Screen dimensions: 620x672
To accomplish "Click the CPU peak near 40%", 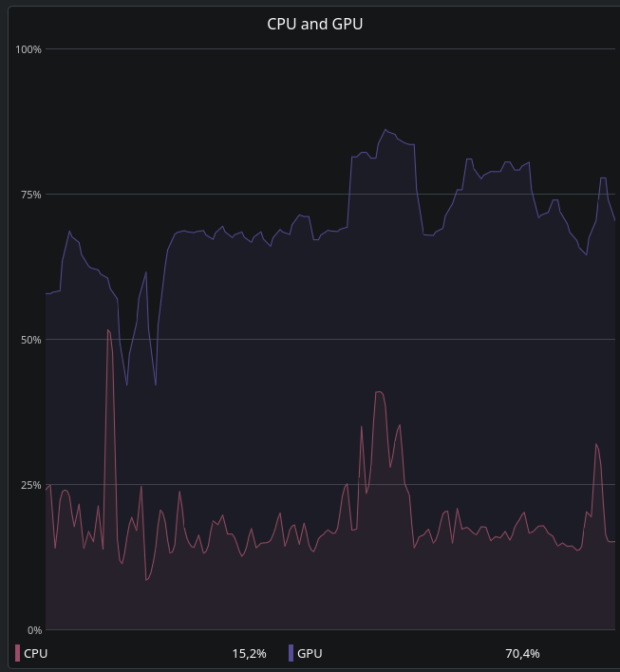I will (379, 392).
